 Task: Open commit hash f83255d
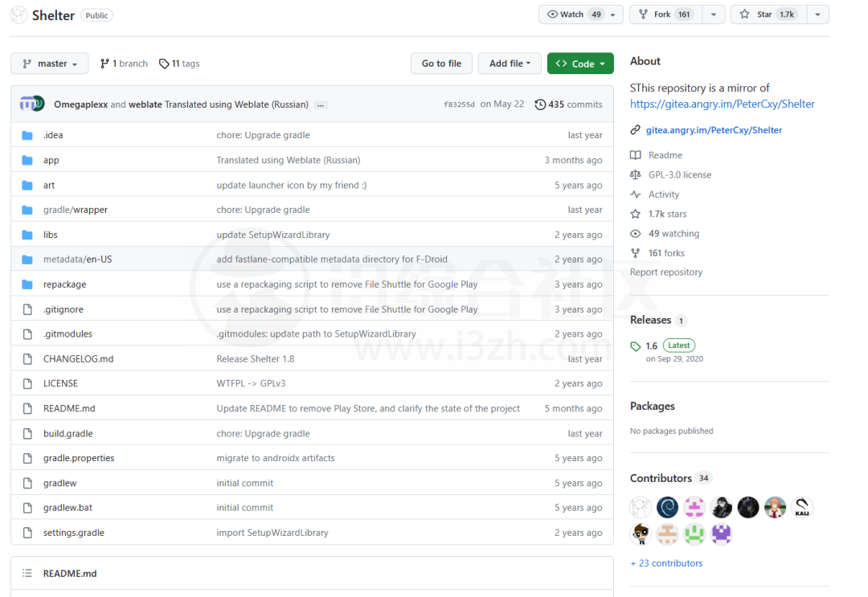(x=459, y=104)
